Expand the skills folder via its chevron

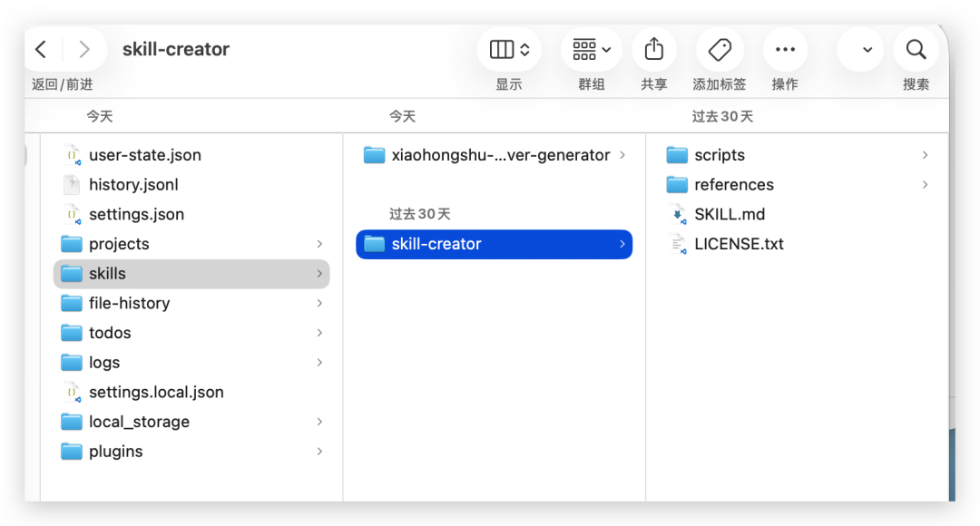coord(319,273)
